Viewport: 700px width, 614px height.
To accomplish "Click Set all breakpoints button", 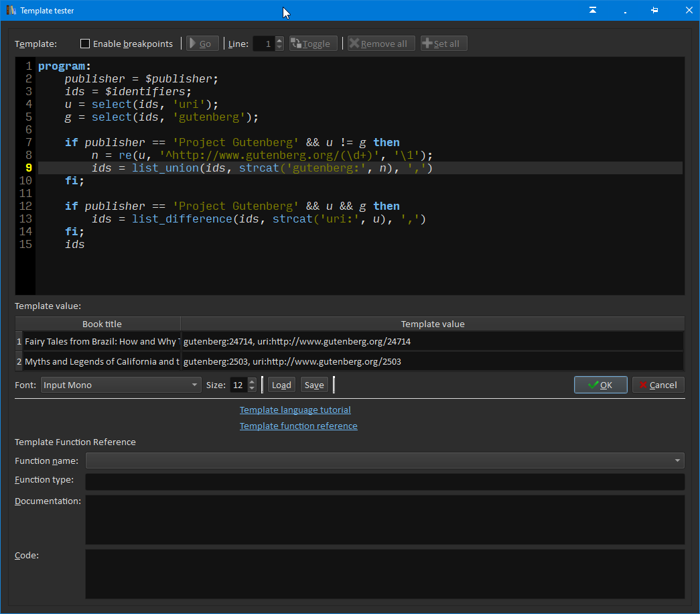I will click(x=443, y=44).
